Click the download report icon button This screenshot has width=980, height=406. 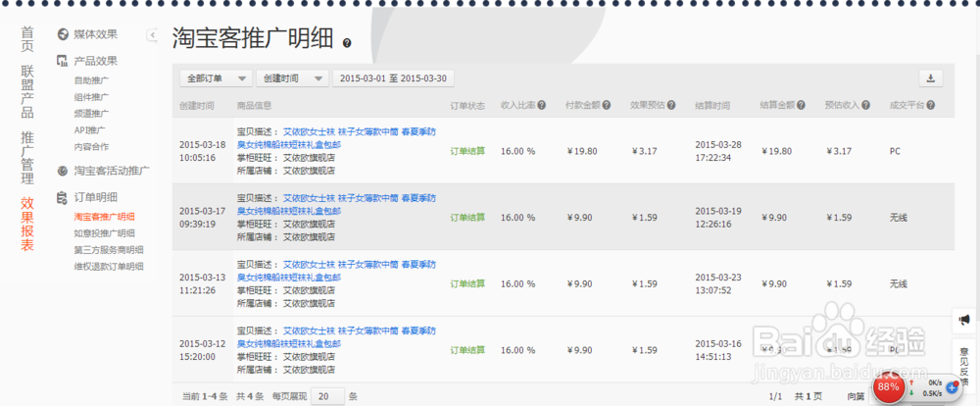point(930,78)
